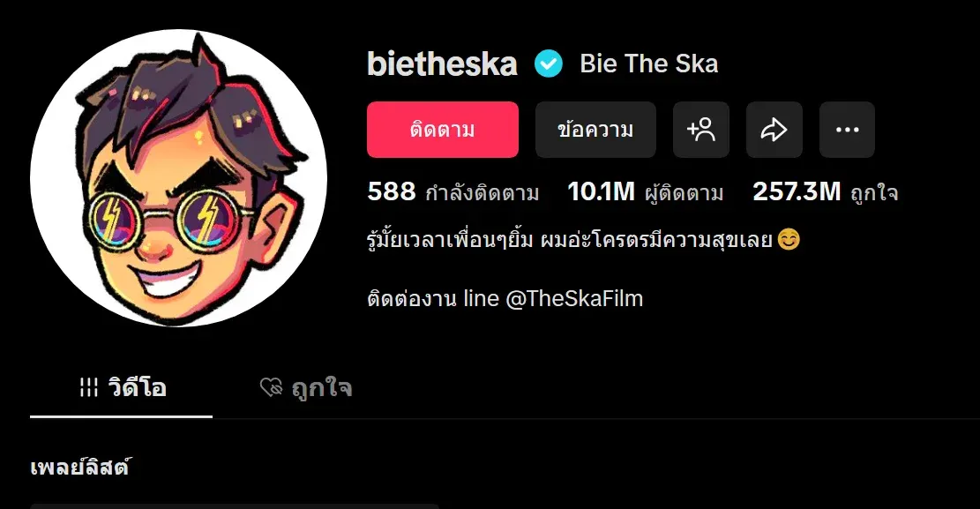Click the hidden-heart icon on liked tab

pyautogui.click(x=272, y=387)
